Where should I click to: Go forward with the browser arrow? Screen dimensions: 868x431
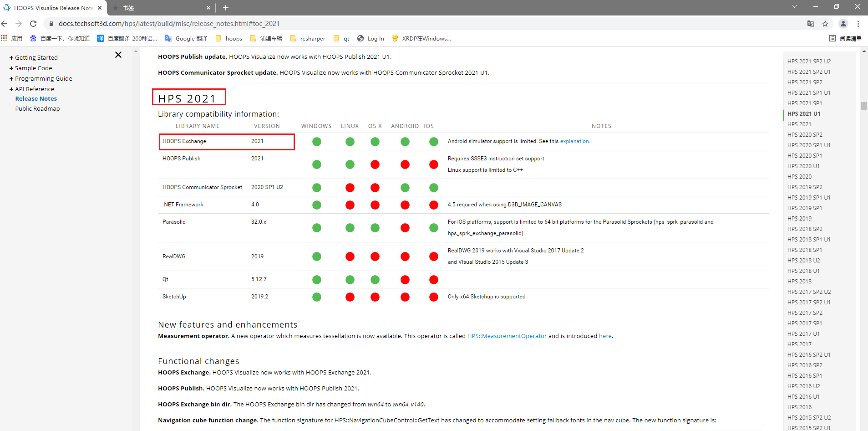click(x=19, y=24)
